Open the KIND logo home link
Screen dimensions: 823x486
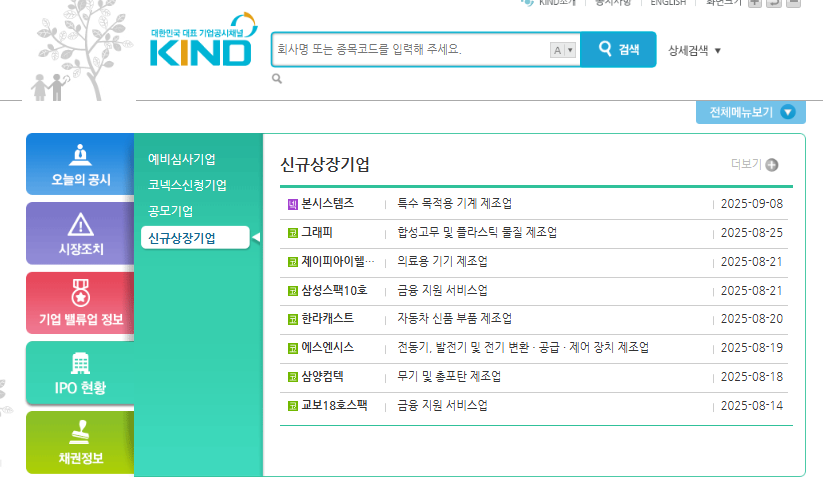(x=204, y=41)
